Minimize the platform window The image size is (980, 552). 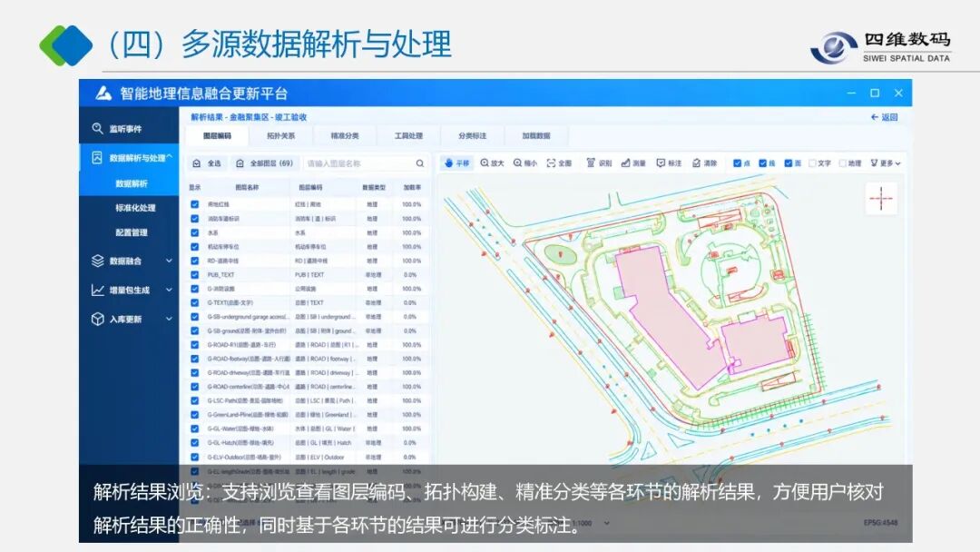pyautogui.click(x=851, y=94)
